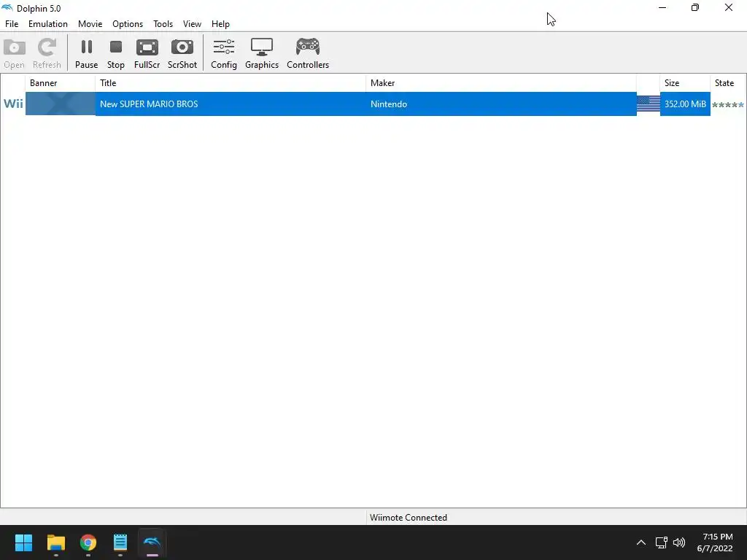Open Graphics settings

point(262,53)
